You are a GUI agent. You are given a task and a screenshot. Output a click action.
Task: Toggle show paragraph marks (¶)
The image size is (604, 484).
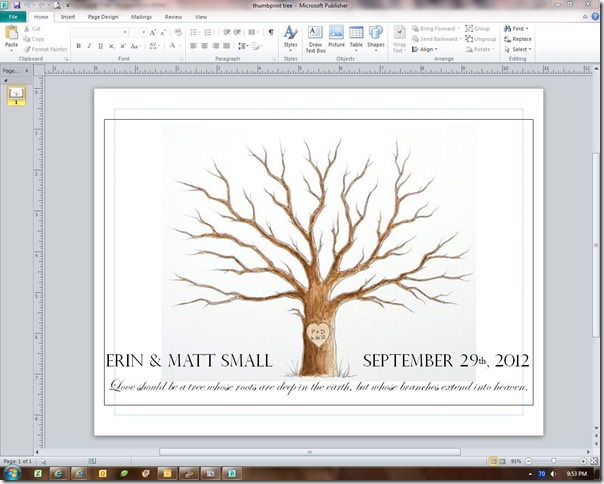271,32
